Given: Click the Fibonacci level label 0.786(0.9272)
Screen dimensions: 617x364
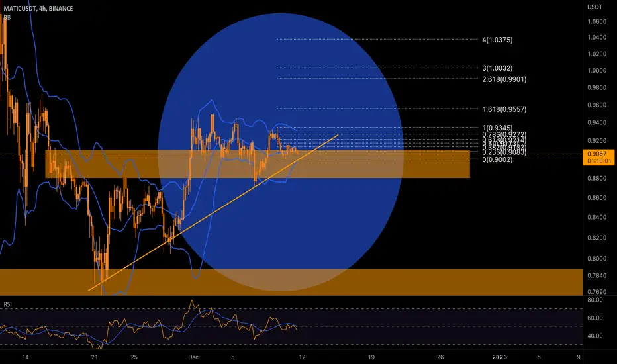Looking at the screenshot, I should [x=504, y=134].
